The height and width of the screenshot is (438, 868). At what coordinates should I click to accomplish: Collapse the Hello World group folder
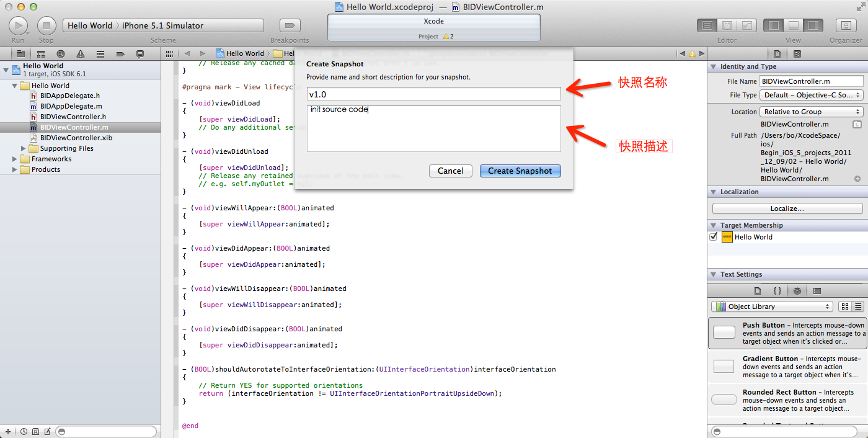[15, 86]
